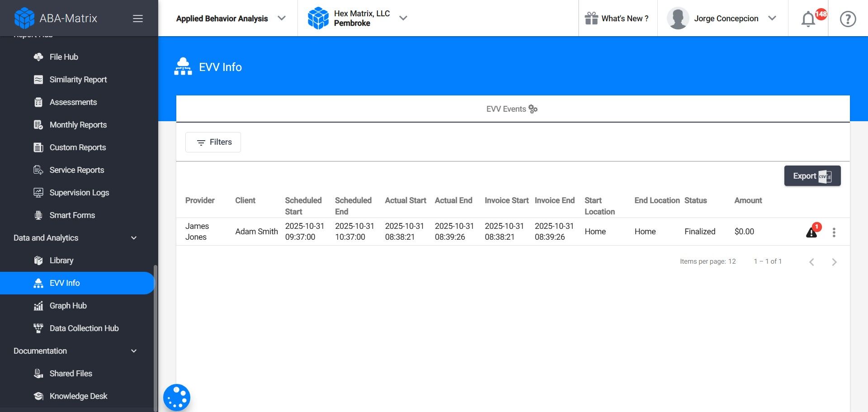Click the Custom Reports icon
This screenshot has height=412, width=868.
pos(38,147)
